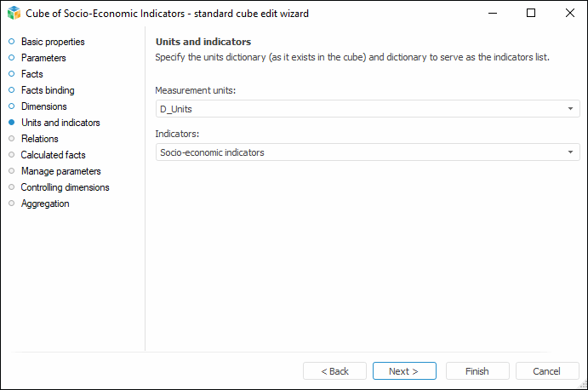Select the Units and indicators step
Image resolution: width=588 pixels, height=390 pixels.
pos(60,123)
